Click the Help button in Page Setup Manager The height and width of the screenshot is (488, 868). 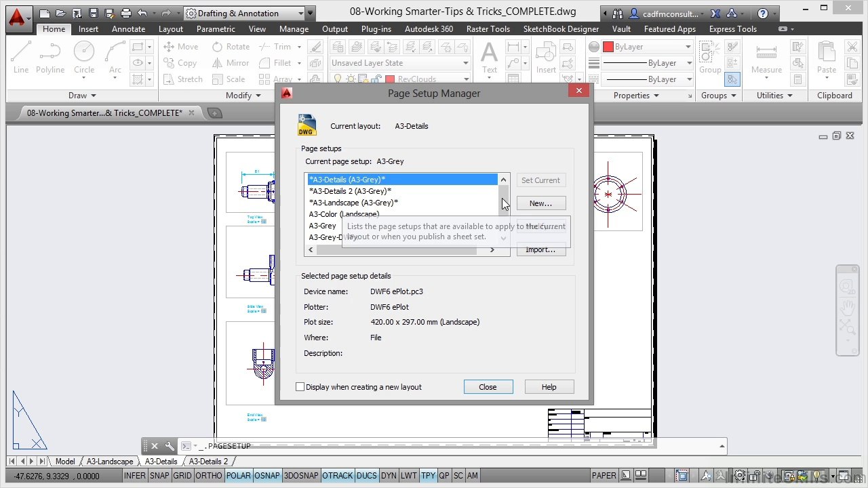point(549,387)
